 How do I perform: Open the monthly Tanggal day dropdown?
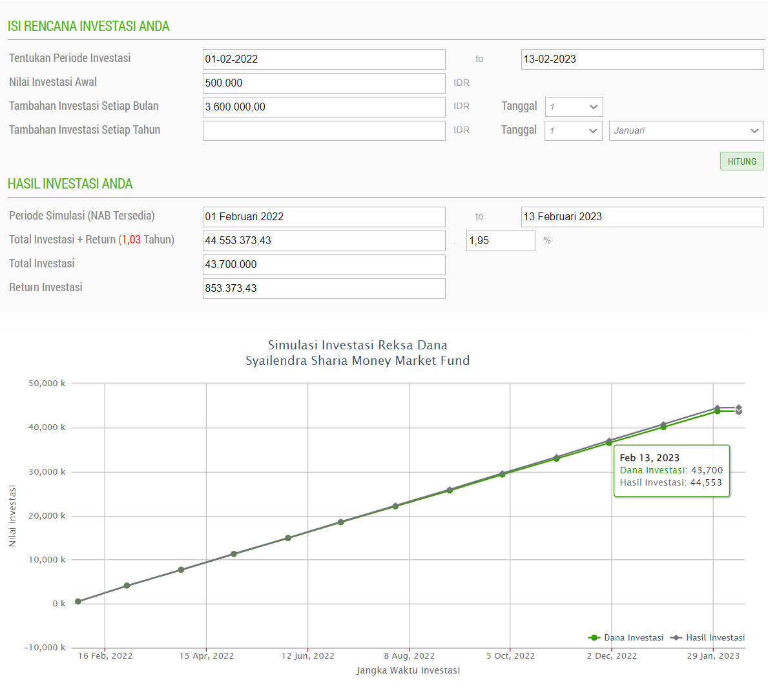[x=574, y=107]
